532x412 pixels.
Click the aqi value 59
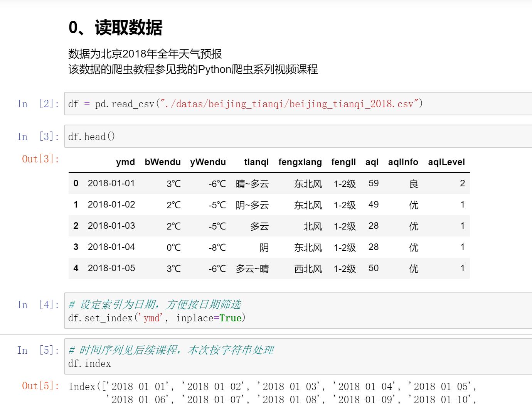(374, 183)
